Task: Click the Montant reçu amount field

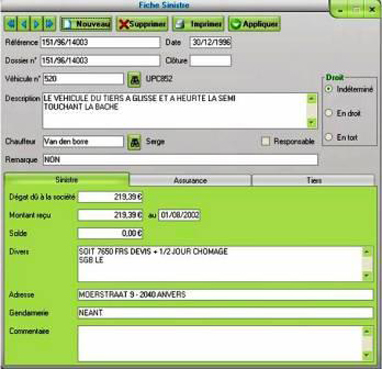Action: tap(110, 215)
